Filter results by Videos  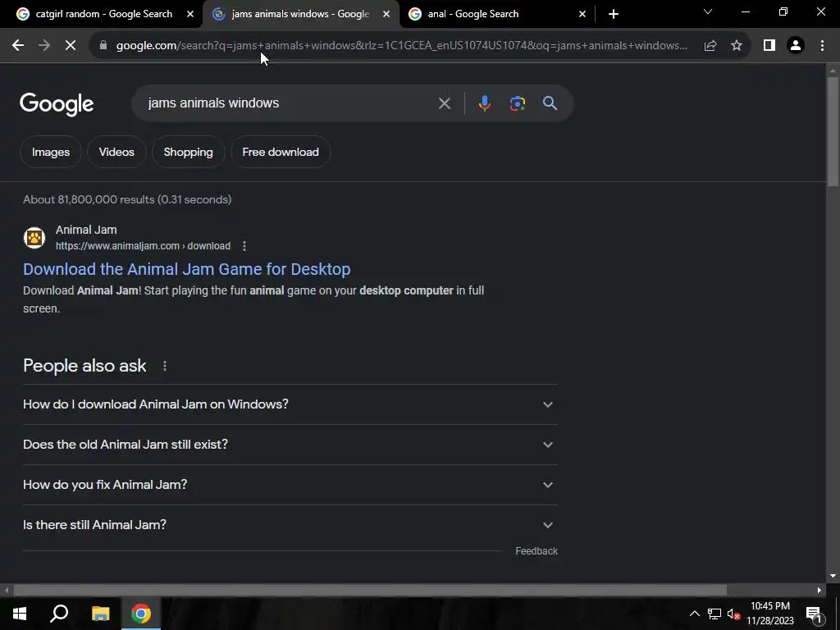point(116,152)
